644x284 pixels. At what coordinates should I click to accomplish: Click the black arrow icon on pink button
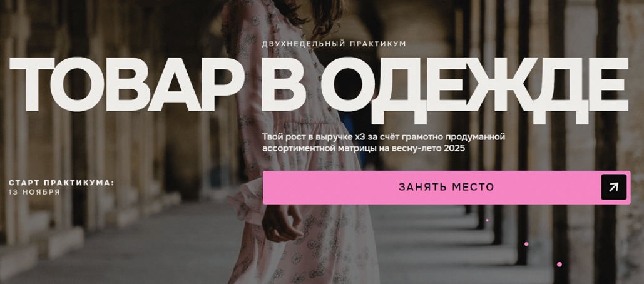(613, 187)
